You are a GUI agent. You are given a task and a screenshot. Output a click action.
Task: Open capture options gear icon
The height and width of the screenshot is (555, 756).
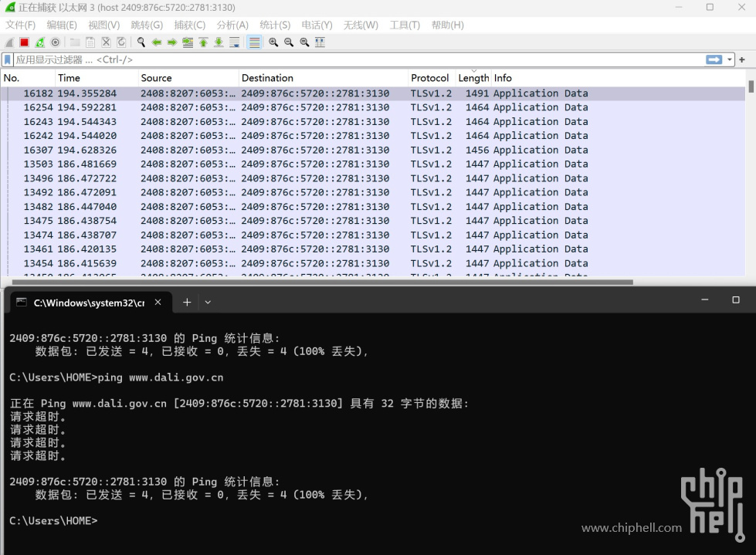click(56, 42)
